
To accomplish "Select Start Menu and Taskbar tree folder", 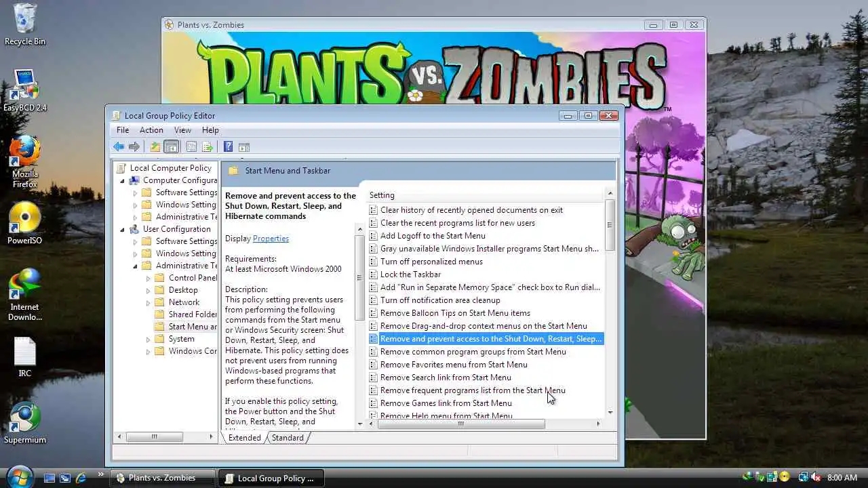I will point(184,327).
